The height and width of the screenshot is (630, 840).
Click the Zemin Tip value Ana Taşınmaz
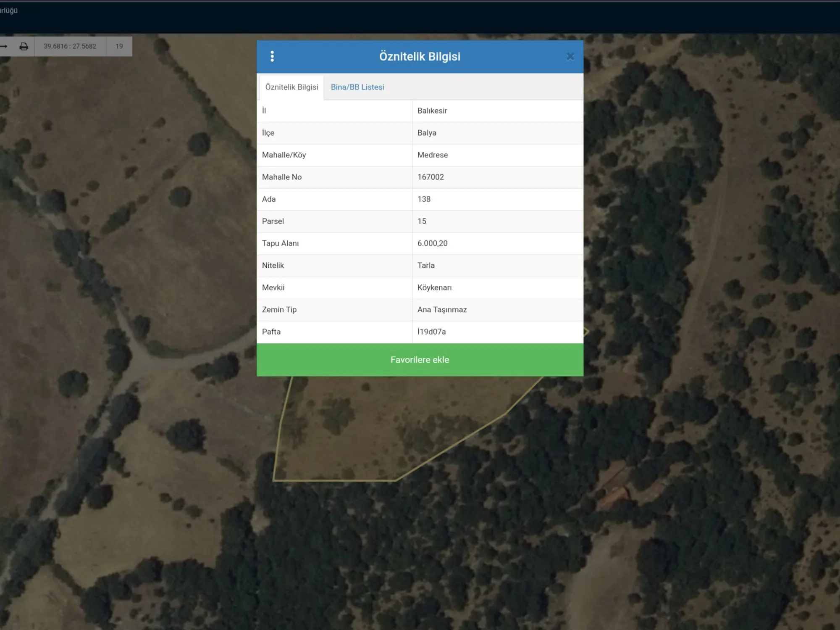coord(442,310)
